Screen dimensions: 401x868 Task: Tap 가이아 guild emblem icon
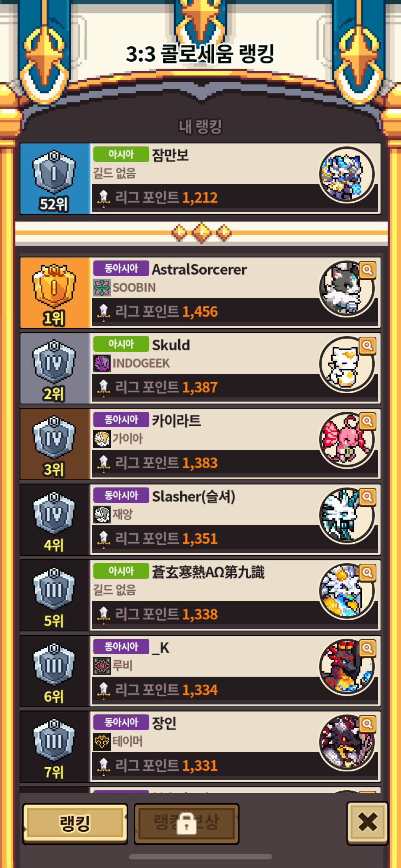(x=102, y=439)
